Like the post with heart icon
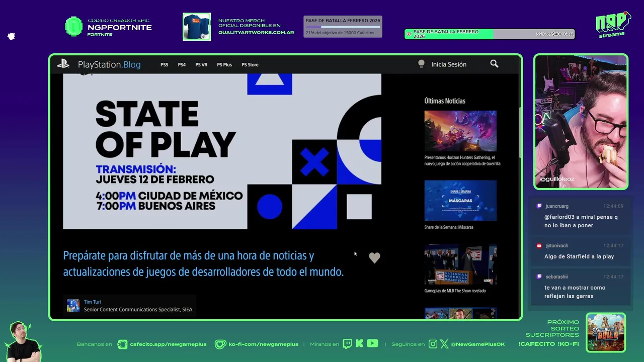This screenshot has height=362, width=644. click(x=374, y=258)
